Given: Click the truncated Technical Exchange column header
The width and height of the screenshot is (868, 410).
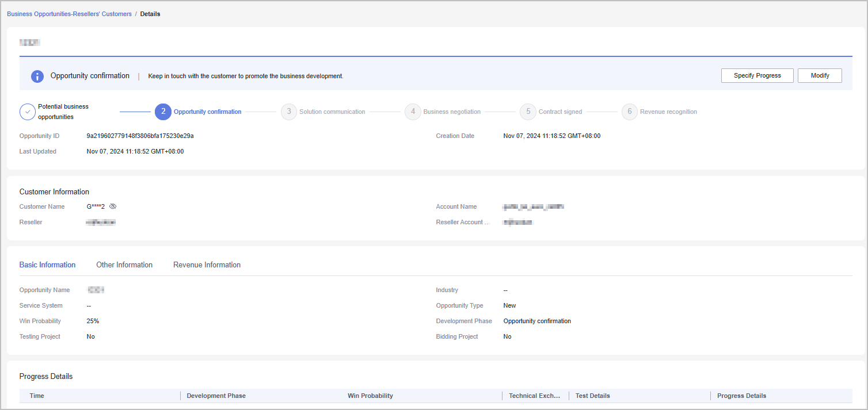Looking at the screenshot, I should pyautogui.click(x=534, y=396).
